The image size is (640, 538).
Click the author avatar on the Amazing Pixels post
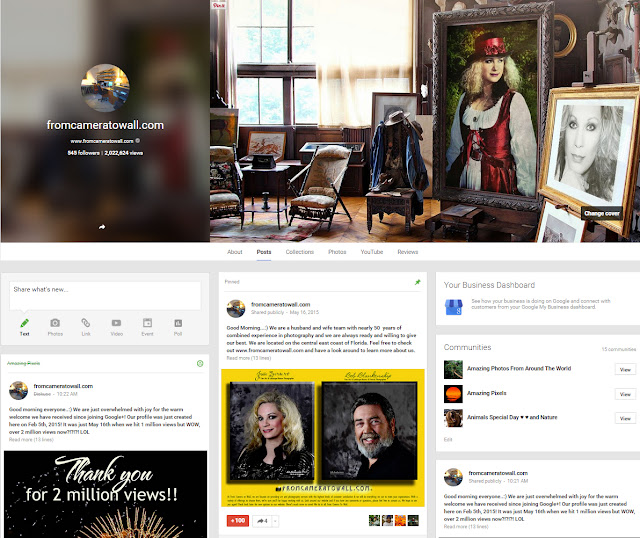(18, 390)
